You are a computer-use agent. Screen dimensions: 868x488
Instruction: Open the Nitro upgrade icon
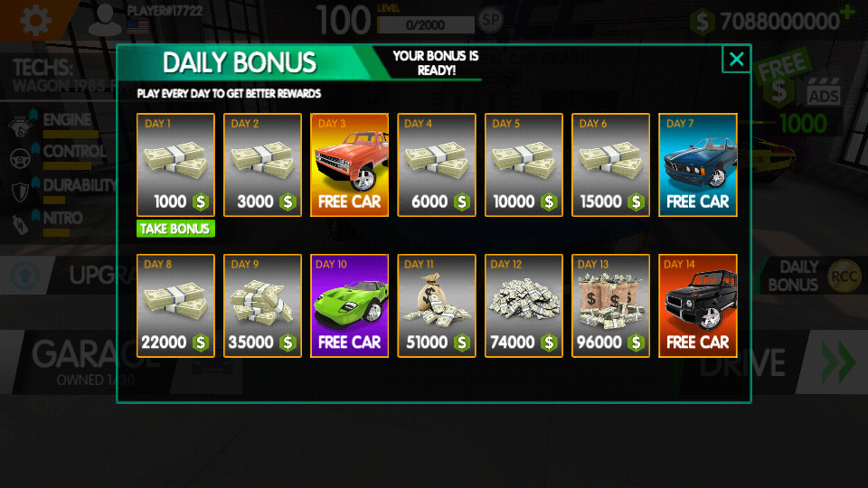tap(20, 225)
